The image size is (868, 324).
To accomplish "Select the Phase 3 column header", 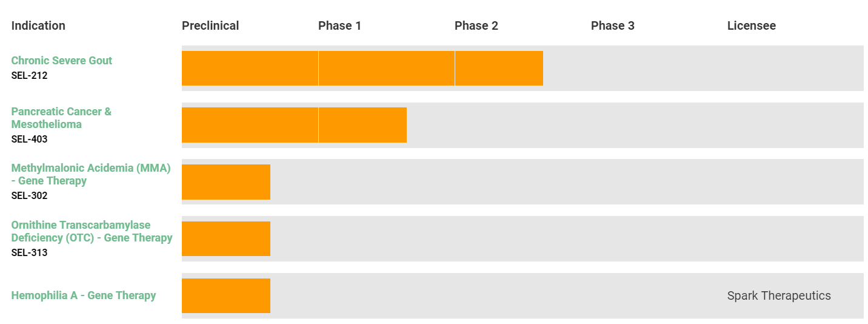I will pos(613,25).
